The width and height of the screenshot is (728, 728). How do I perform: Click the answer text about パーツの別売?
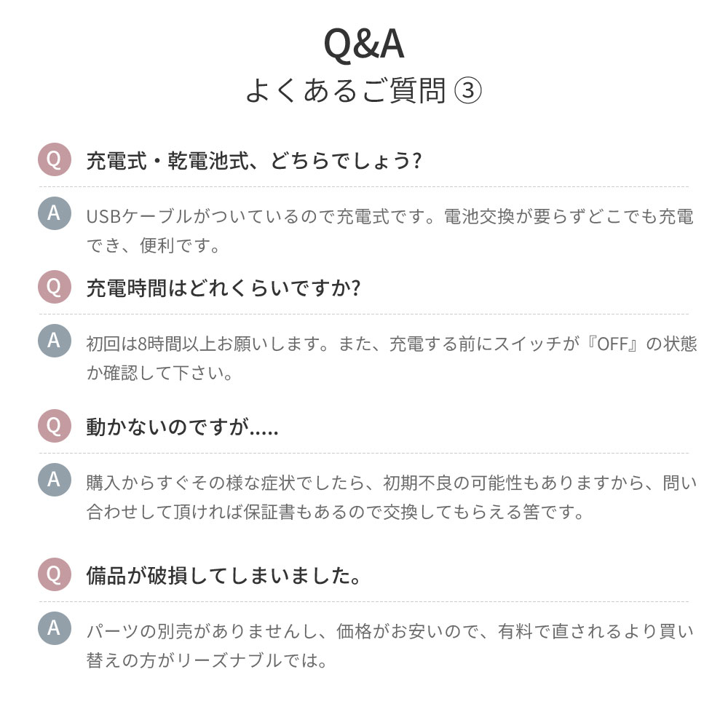tap(390, 646)
